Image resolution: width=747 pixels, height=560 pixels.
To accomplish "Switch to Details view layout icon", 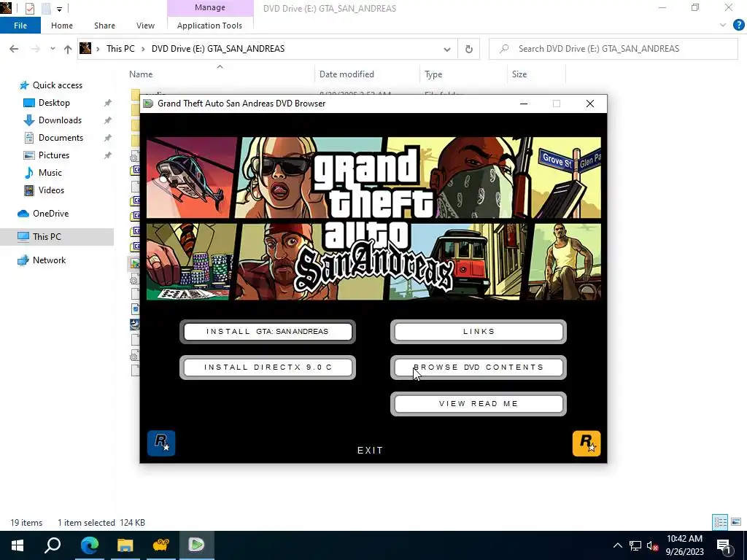I will (720, 522).
